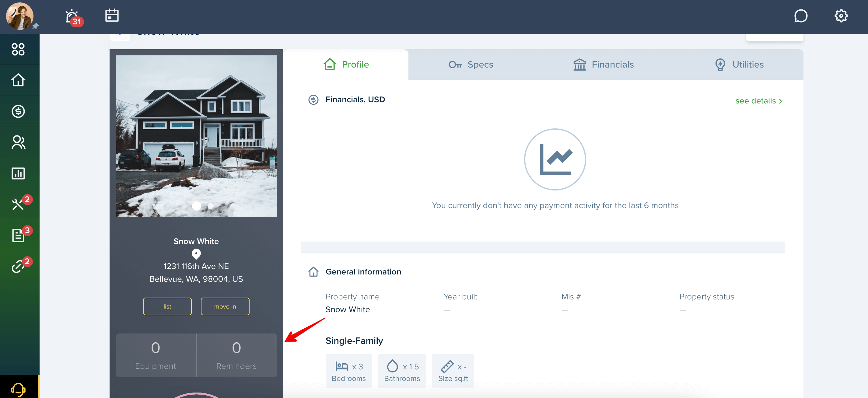Click the General information house icon

[x=313, y=272]
